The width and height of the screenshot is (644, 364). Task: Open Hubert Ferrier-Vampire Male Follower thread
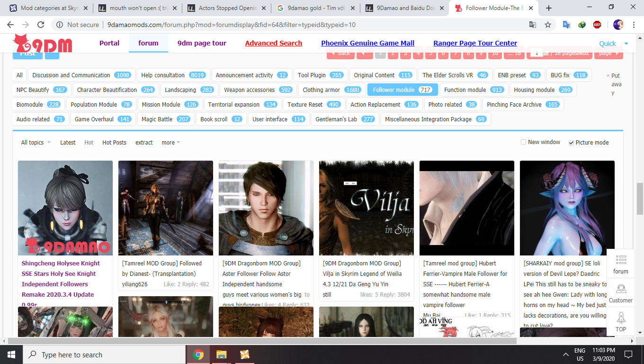pyautogui.click(x=465, y=284)
